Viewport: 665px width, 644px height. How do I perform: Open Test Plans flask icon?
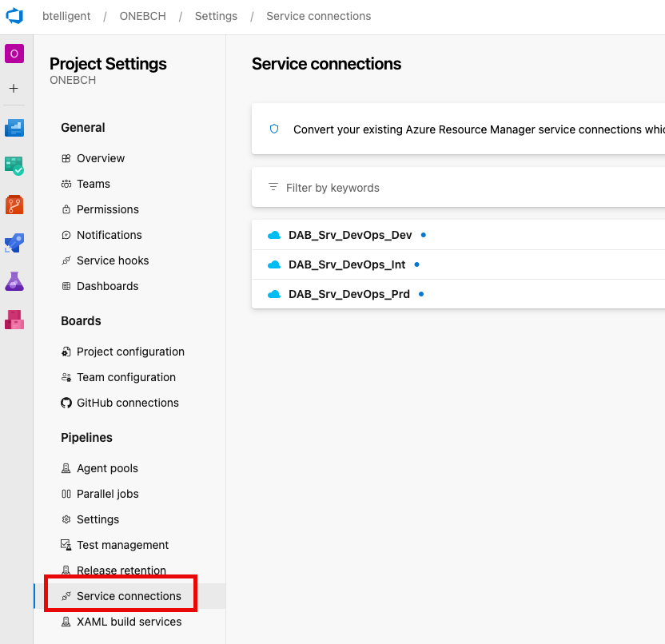14,281
